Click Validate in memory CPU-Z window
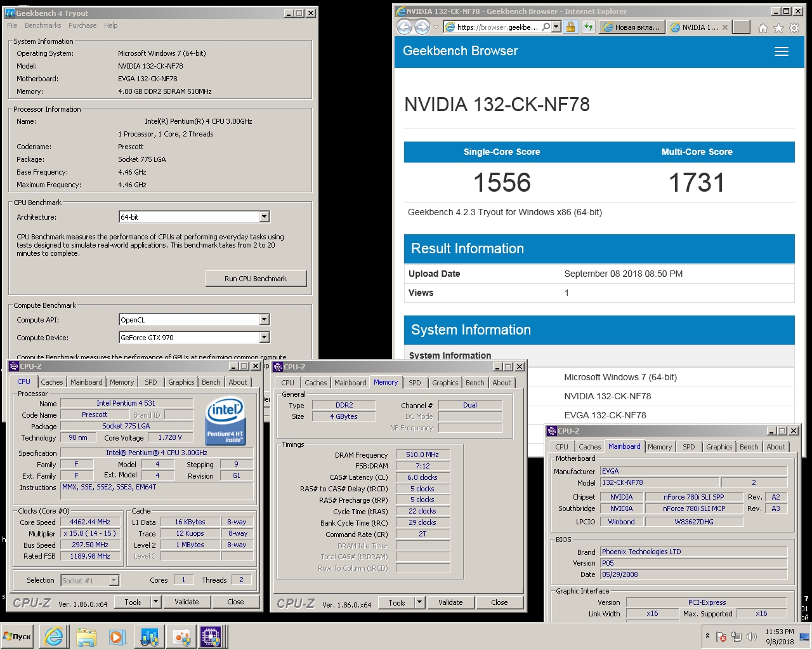This screenshot has width=812, height=650. pyautogui.click(x=450, y=602)
